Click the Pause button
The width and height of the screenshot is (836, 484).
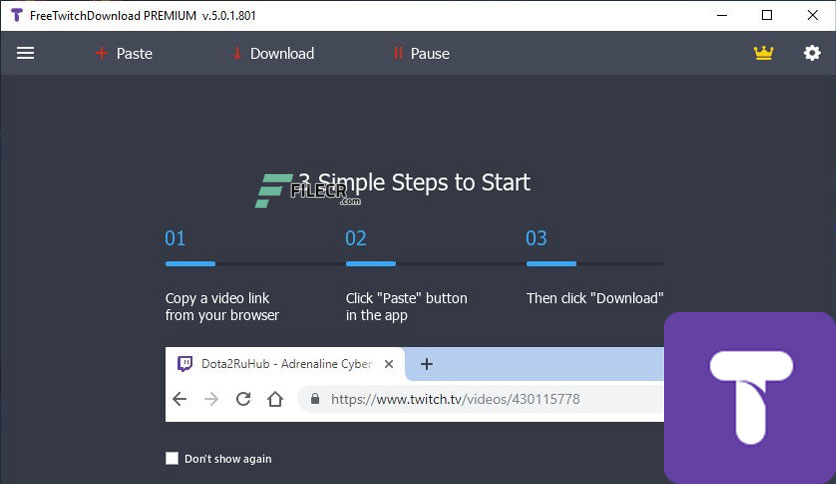pyautogui.click(x=421, y=53)
